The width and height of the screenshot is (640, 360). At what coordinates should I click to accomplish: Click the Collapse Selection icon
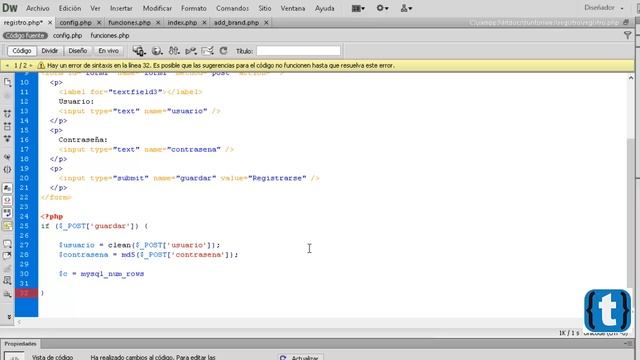point(7,127)
